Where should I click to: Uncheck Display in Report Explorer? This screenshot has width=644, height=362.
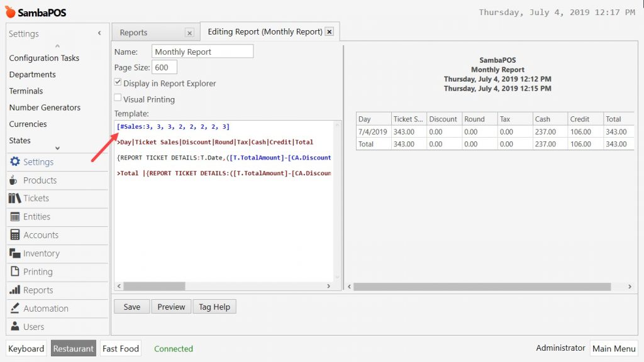(x=118, y=82)
